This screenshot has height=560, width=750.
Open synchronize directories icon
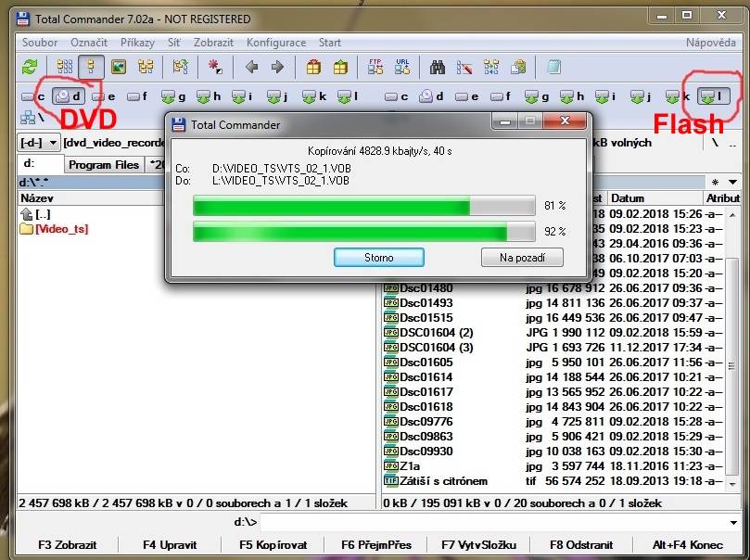(491, 67)
